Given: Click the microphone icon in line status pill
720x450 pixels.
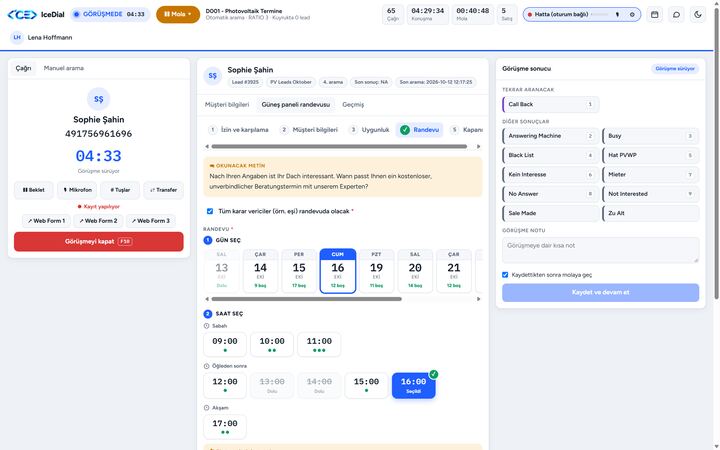Looking at the screenshot, I should (617, 15).
